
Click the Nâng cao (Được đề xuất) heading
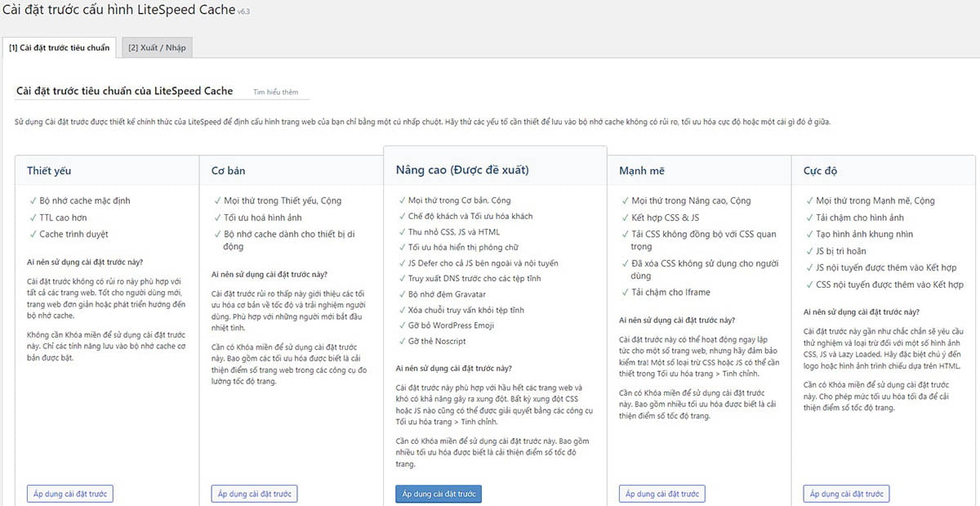click(x=462, y=170)
